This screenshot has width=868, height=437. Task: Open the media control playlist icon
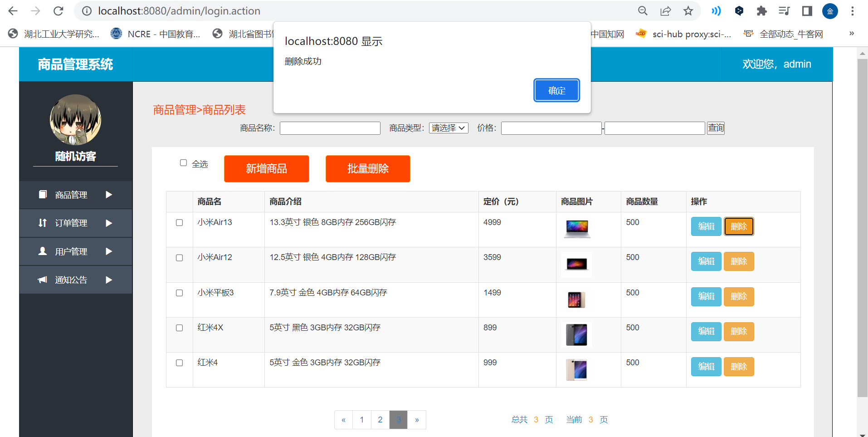(x=784, y=11)
